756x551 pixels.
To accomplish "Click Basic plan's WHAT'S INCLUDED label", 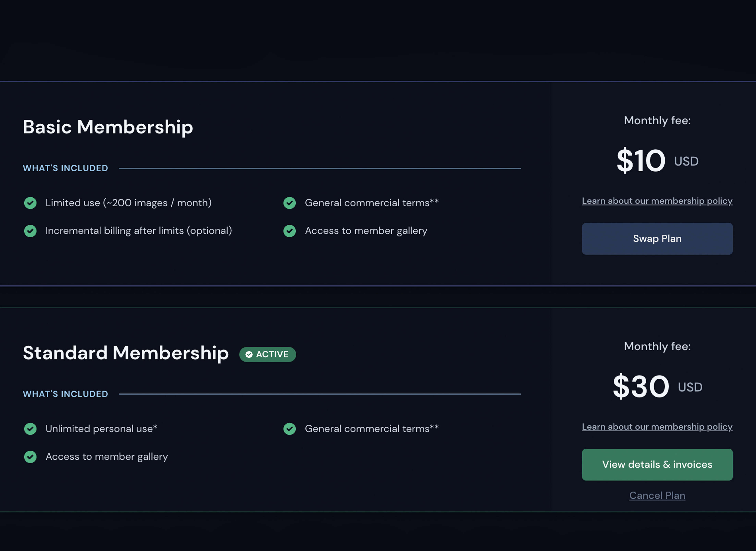I will tap(65, 168).
